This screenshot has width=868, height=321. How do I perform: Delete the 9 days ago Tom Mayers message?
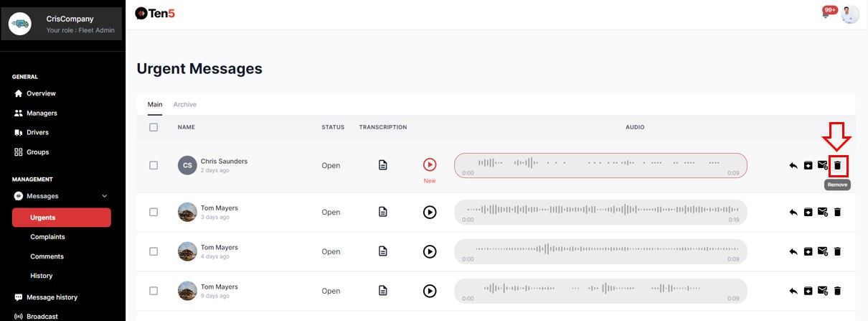837,291
